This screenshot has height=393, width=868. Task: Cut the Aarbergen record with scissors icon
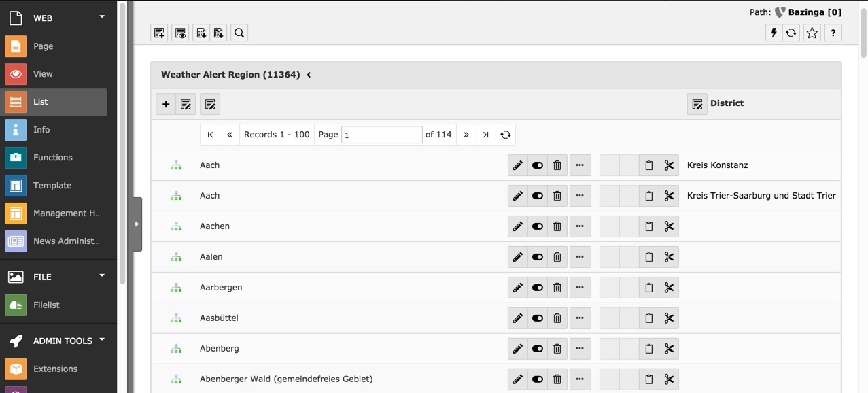669,288
